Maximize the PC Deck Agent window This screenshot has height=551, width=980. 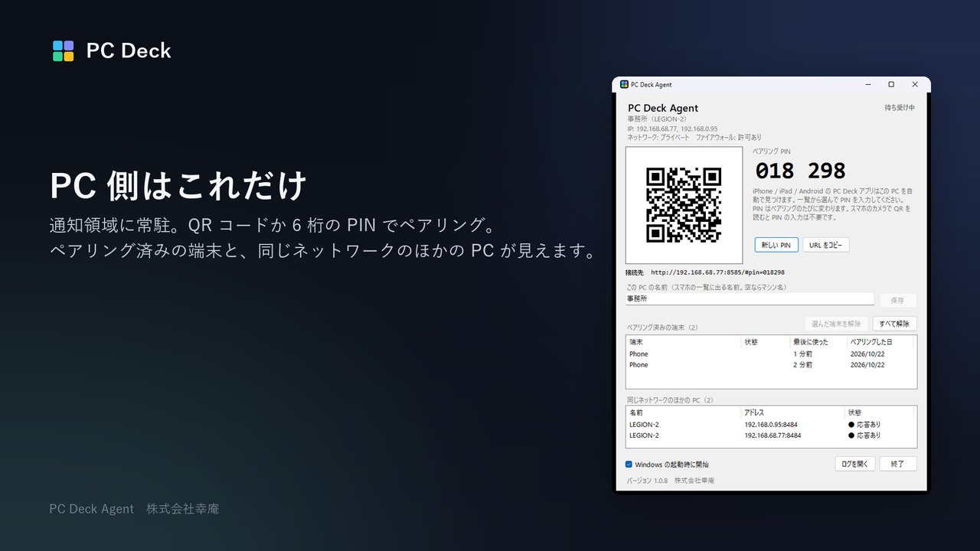pos(891,84)
